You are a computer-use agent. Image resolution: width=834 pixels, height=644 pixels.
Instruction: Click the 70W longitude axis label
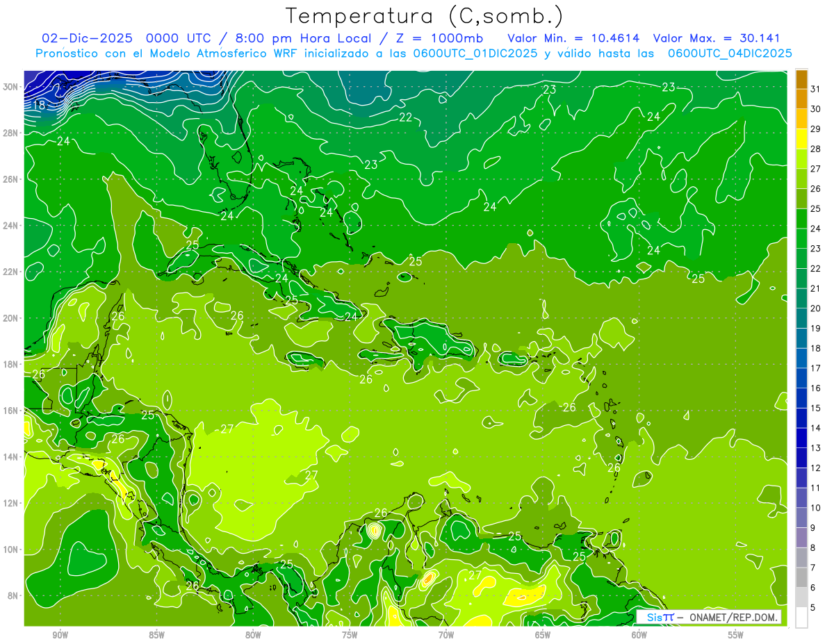coord(446,635)
